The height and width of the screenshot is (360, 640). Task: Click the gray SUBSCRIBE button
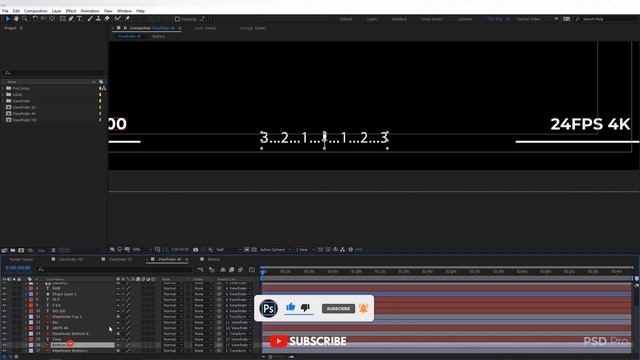coord(338,309)
